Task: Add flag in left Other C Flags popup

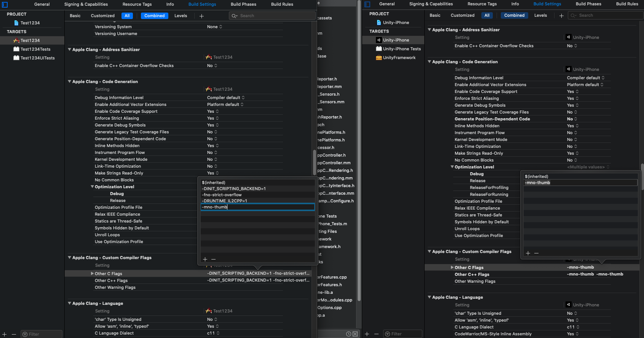Action: [x=205, y=259]
